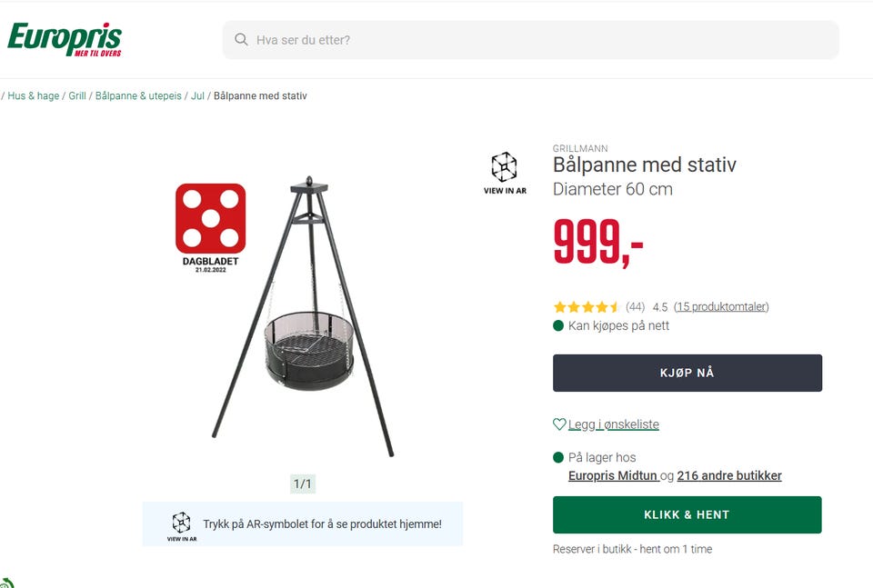Viewport: 873px width, 588px height.
Task: Click the fire pit product image
Action: (303, 318)
